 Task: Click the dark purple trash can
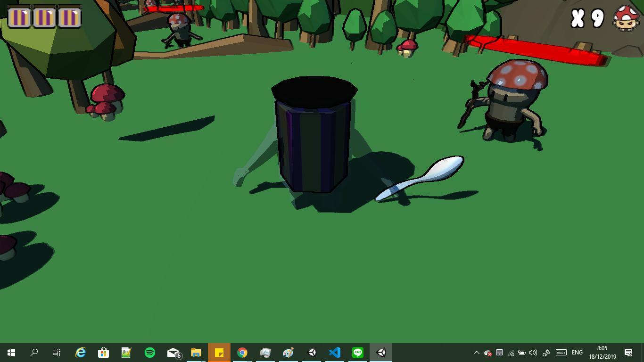[x=314, y=134]
